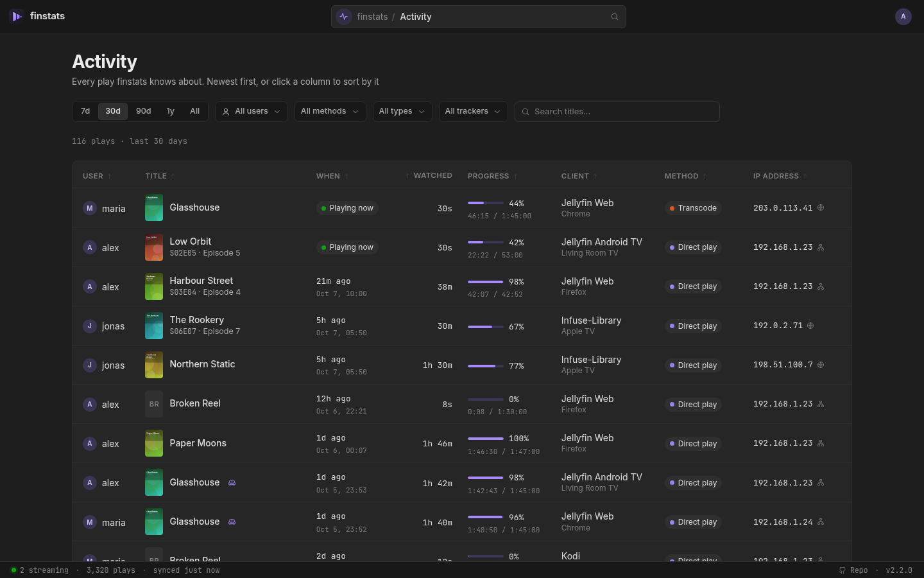This screenshot has height=578, width=924.
Task: Click the BR placeholder icon for Broken Reel 12h ago
Action: tap(154, 404)
